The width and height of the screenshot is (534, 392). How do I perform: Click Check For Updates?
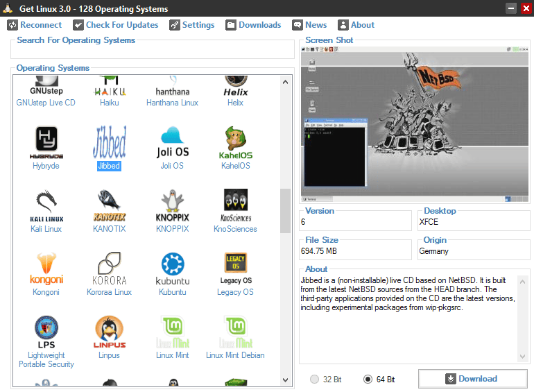(116, 25)
